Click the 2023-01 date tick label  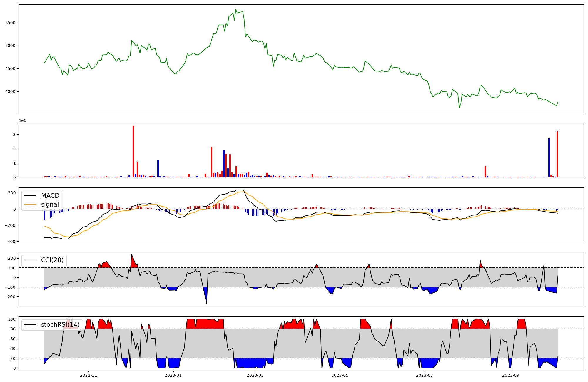point(173,375)
